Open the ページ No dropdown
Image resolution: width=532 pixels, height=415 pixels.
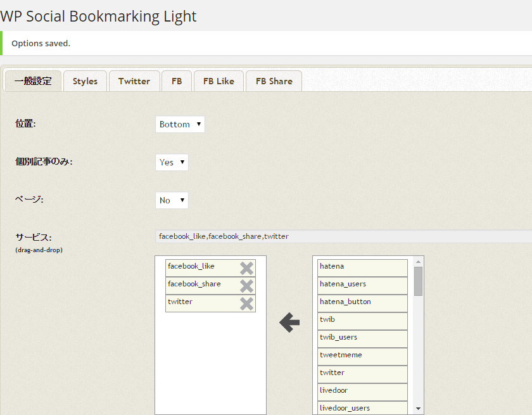[172, 200]
